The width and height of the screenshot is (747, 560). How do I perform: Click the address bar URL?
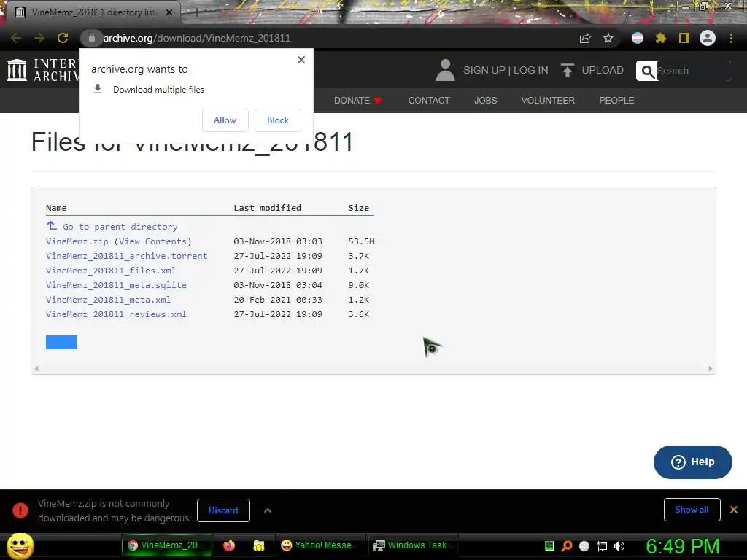tap(197, 38)
